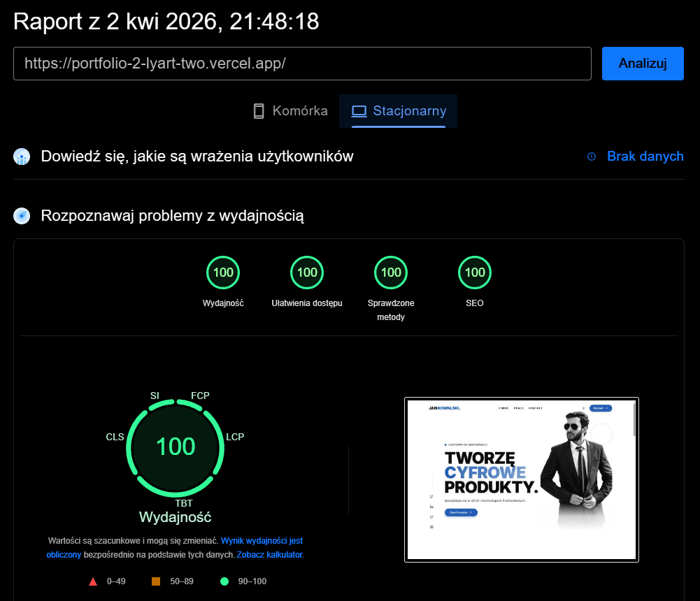This screenshot has width=700, height=601.
Task: Switch to the Komórka tab
Action: [290, 110]
